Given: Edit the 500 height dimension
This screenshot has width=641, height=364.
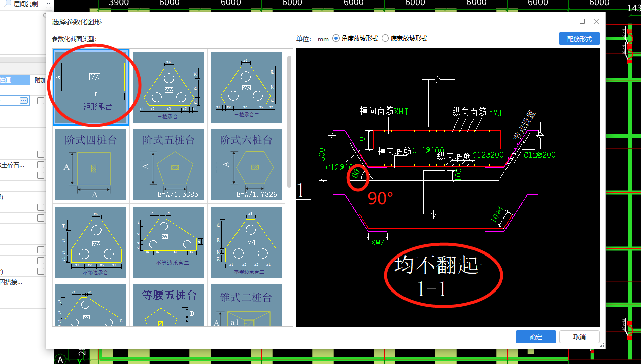Looking at the screenshot, I should [x=322, y=155].
